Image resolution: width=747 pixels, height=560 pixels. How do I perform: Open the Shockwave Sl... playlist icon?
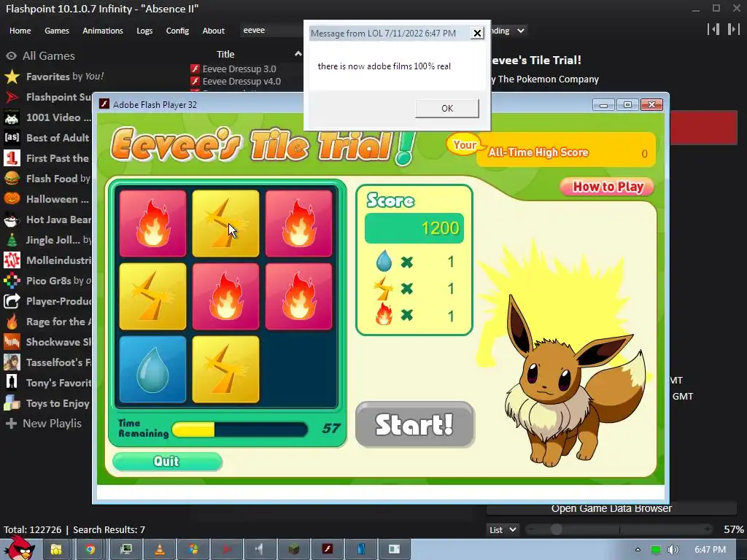tap(12, 343)
